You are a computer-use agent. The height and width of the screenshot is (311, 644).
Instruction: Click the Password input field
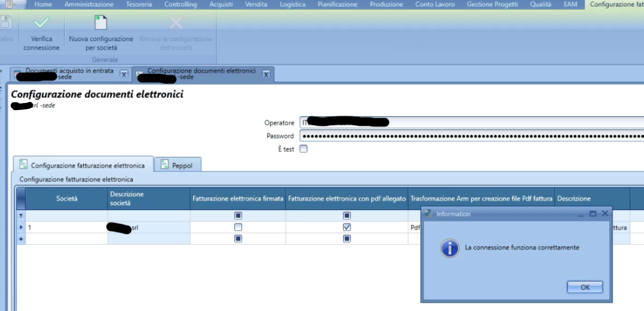(469, 136)
